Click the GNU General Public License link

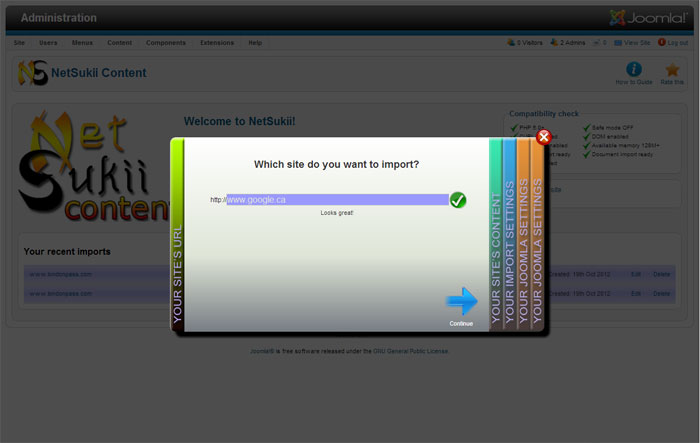[410, 351]
